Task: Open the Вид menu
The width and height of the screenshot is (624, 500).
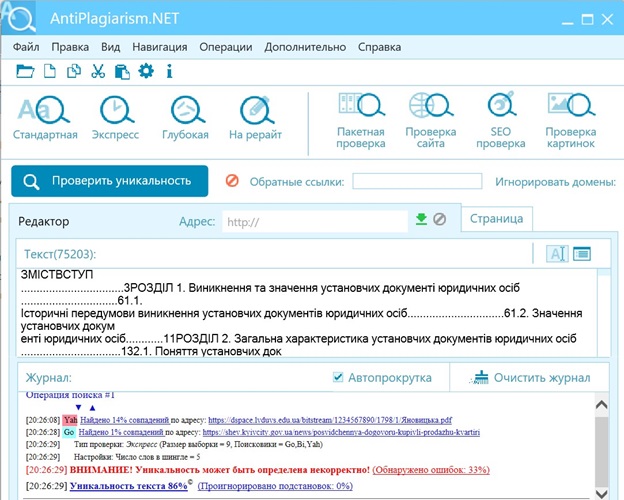Action: [110, 47]
